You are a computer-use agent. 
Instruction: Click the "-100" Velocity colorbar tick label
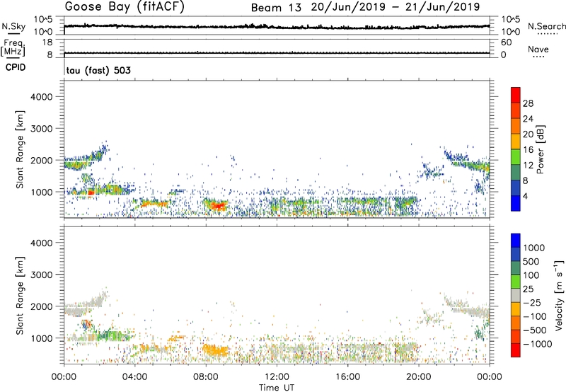tap(534, 316)
